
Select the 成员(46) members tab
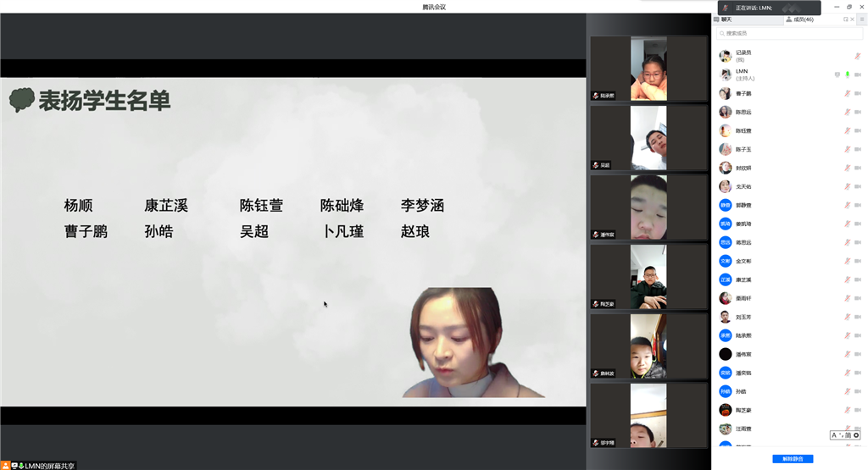799,19
